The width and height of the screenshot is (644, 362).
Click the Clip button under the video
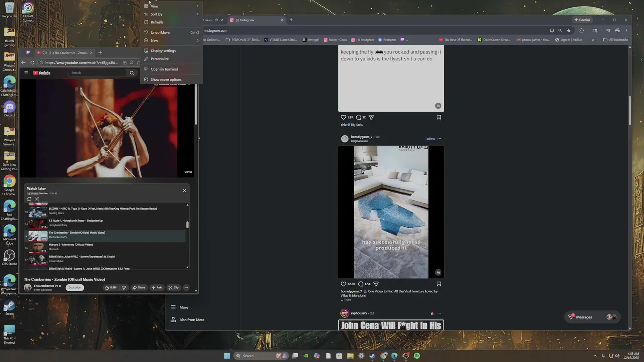[173, 287]
